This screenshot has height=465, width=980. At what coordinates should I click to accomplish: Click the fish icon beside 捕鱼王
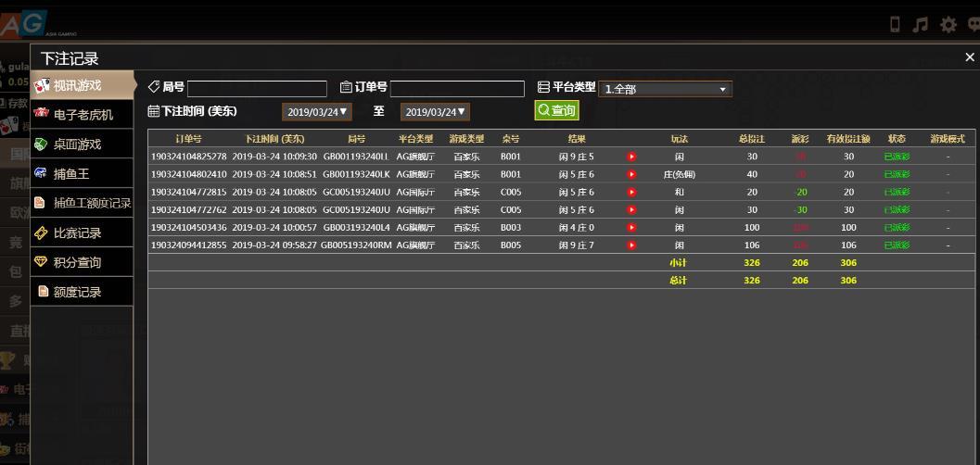[41, 173]
